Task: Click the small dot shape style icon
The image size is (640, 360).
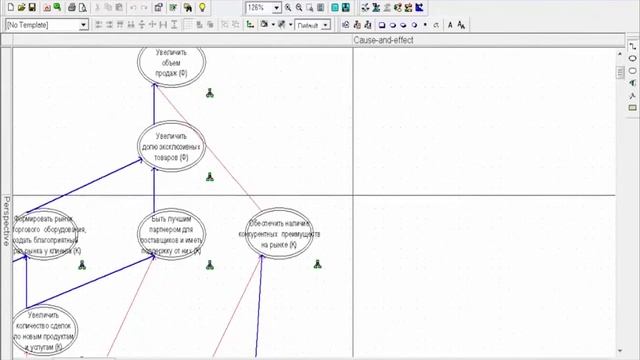Action: (x=425, y=25)
